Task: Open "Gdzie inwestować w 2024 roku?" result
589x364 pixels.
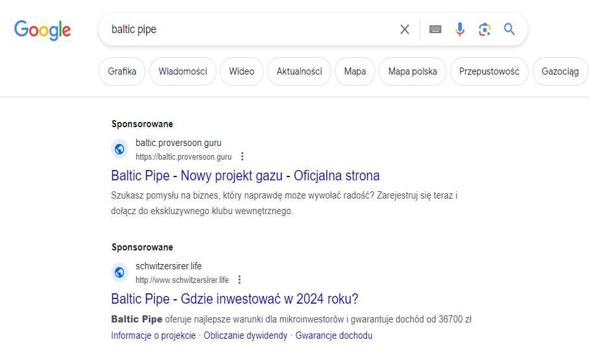Action: pyautogui.click(x=234, y=299)
